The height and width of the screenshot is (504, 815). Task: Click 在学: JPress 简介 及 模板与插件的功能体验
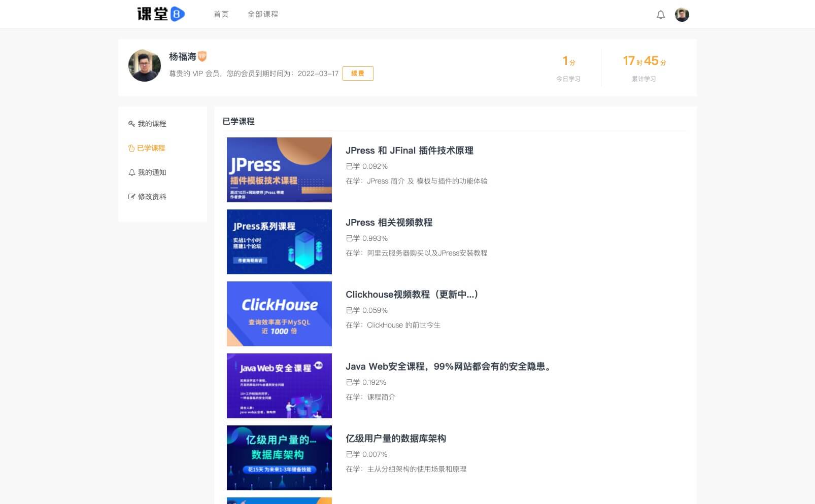[417, 181]
